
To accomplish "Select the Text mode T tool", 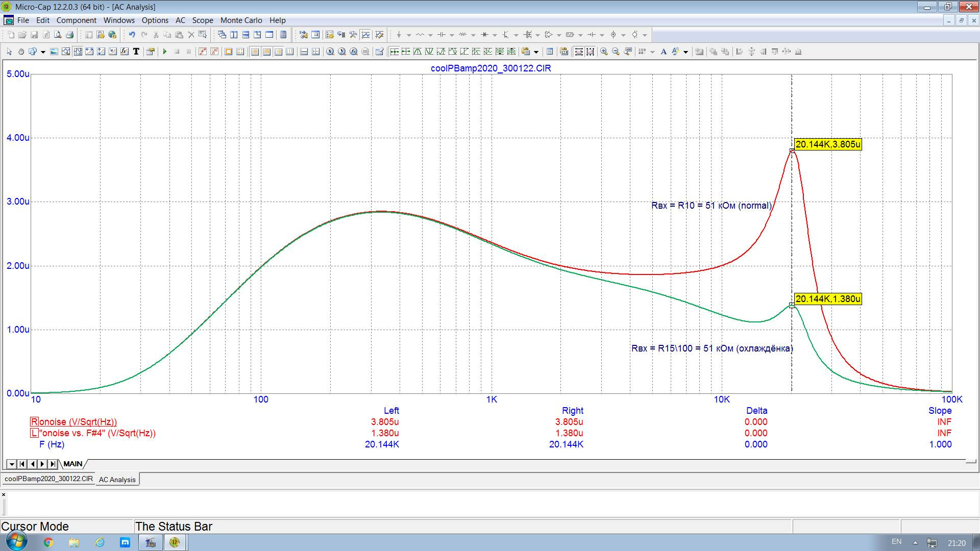I will coord(136,52).
